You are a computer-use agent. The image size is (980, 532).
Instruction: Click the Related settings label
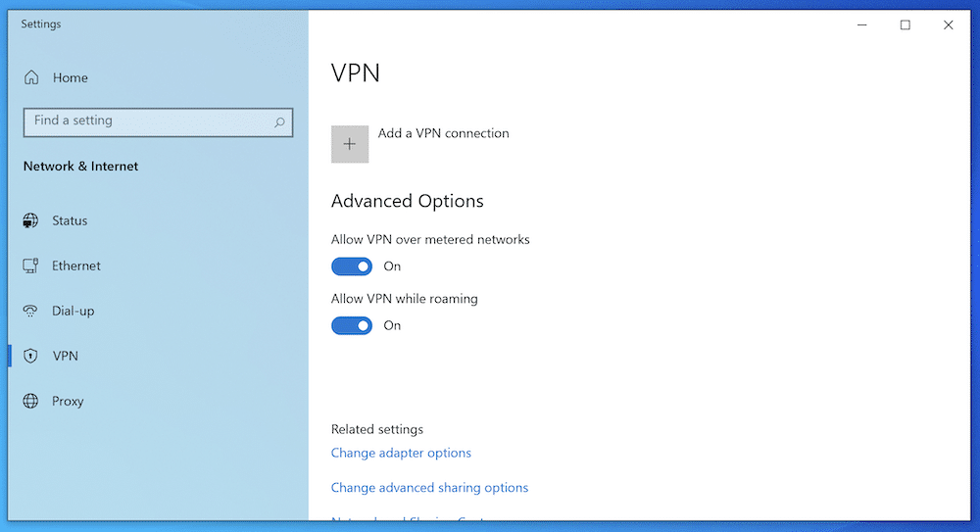pos(377,429)
